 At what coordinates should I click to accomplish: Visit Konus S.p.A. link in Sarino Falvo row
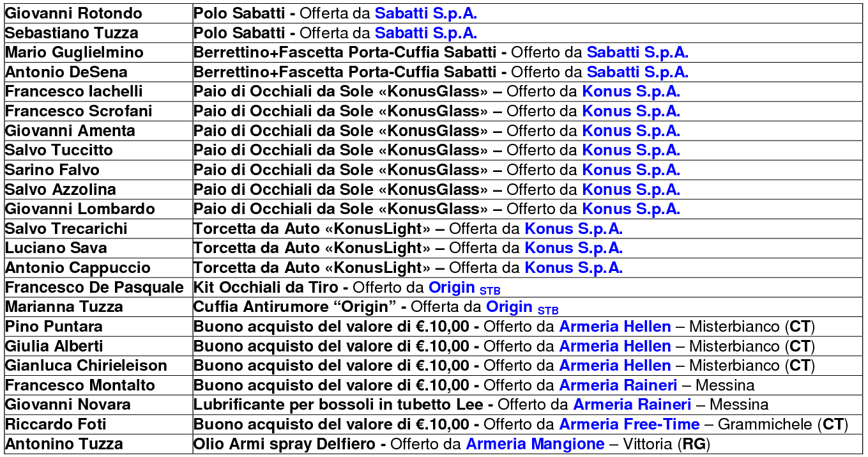tap(631, 170)
